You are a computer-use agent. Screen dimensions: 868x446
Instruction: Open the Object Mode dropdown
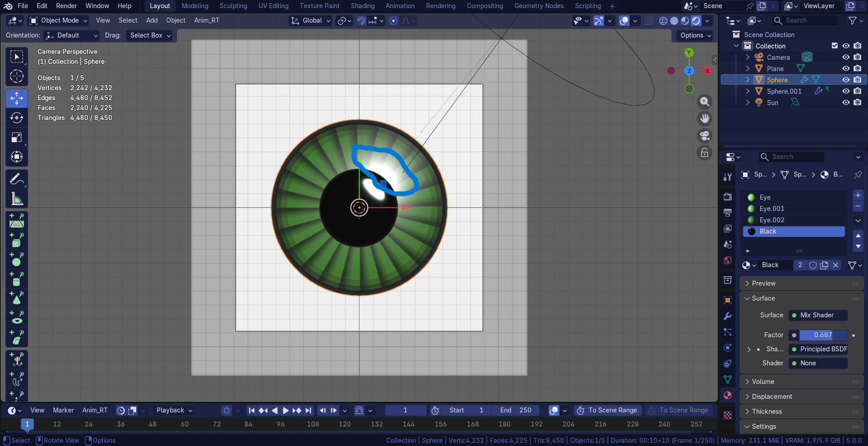[58, 20]
